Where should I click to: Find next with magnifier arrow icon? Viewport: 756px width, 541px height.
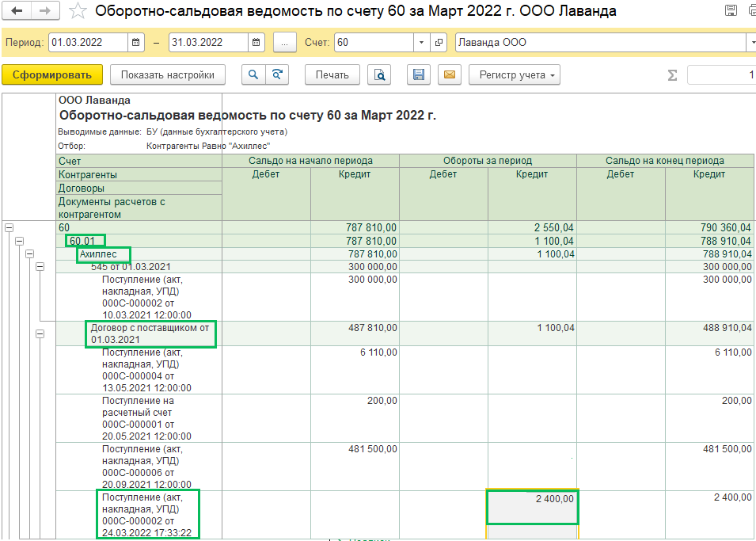[277, 74]
